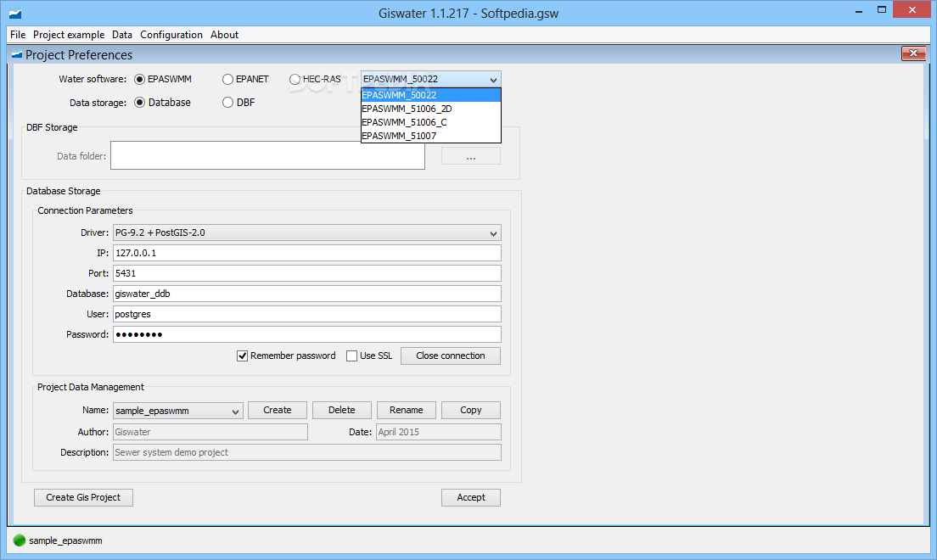Click the Author field Giswater

[210, 432]
